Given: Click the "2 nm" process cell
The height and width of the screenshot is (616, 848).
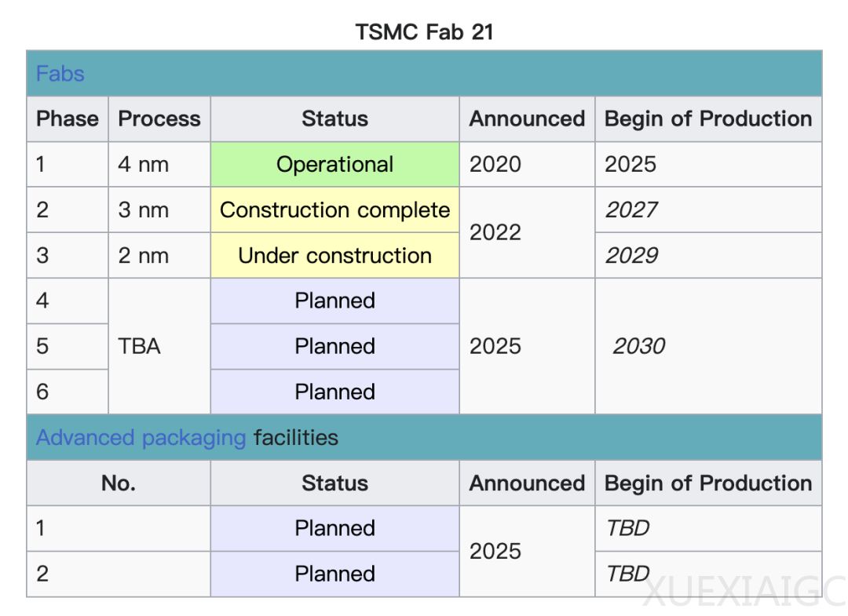Looking at the screenshot, I should 143,256.
